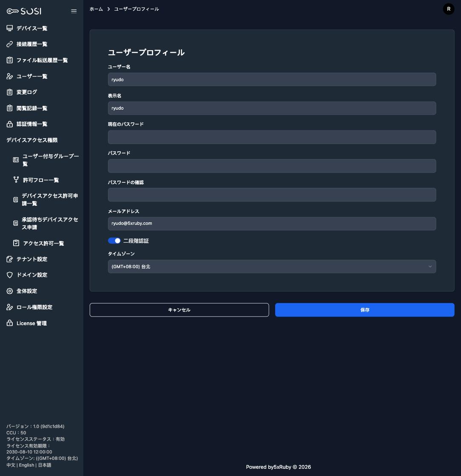Switch language to English
The image size is (461, 476).
(x=26, y=465)
